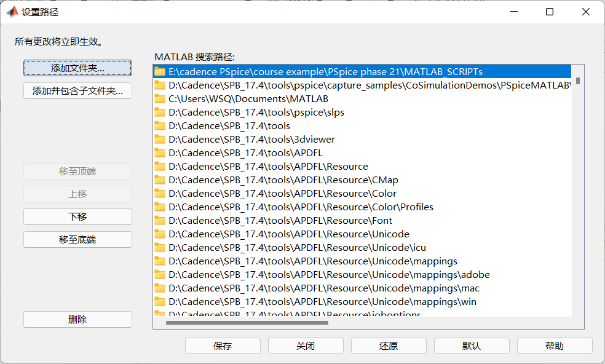
Task: Select the path entry ending in Resource\Unicode\mappings
Action: (x=362, y=261)
